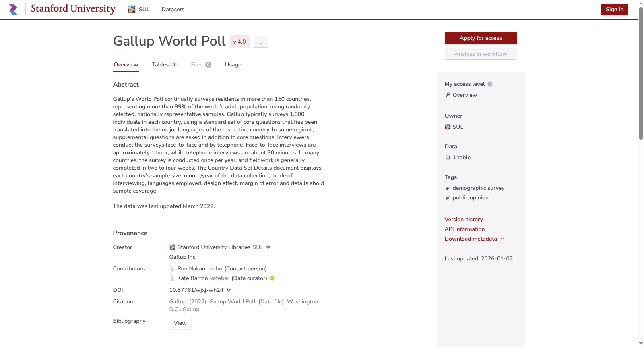
Task: Click the DOI link icon after 10.57761/wjxj-wh24
Action: coord(229,290)
